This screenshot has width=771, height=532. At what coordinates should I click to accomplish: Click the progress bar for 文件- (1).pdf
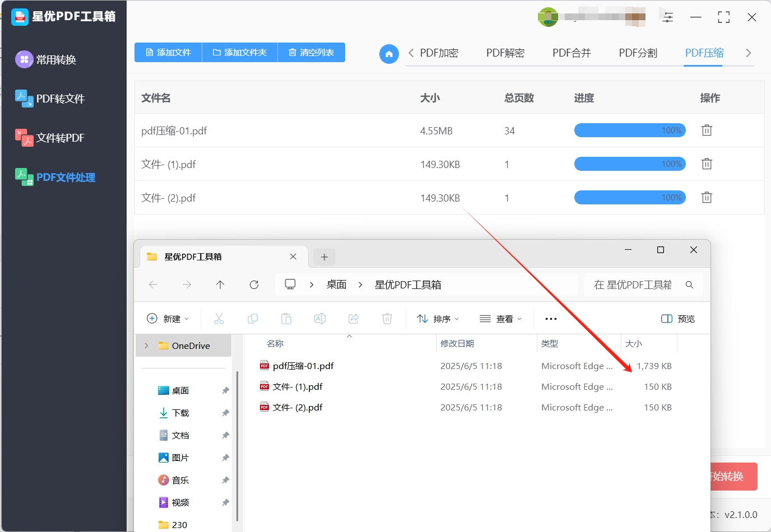[630, 164]
